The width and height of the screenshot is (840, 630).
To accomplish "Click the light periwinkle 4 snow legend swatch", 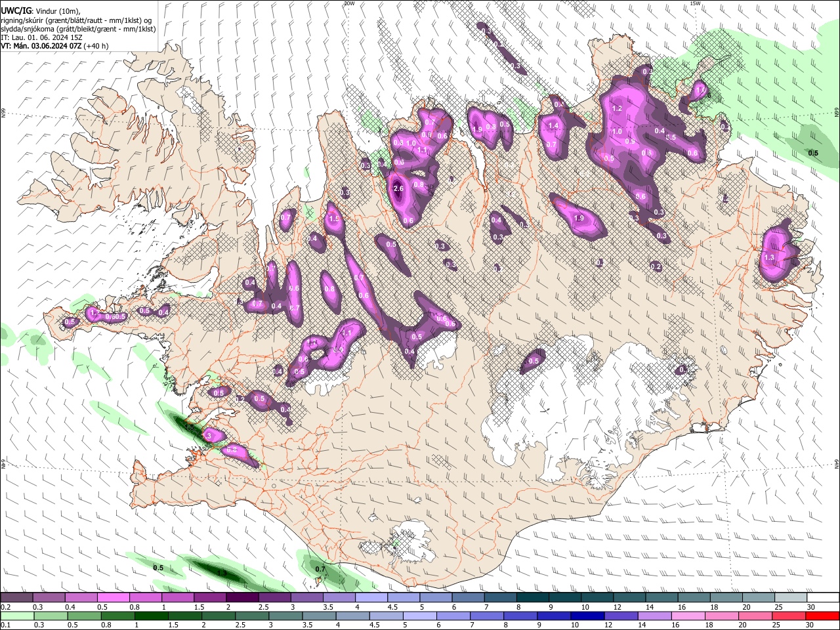I will point(371,598).
